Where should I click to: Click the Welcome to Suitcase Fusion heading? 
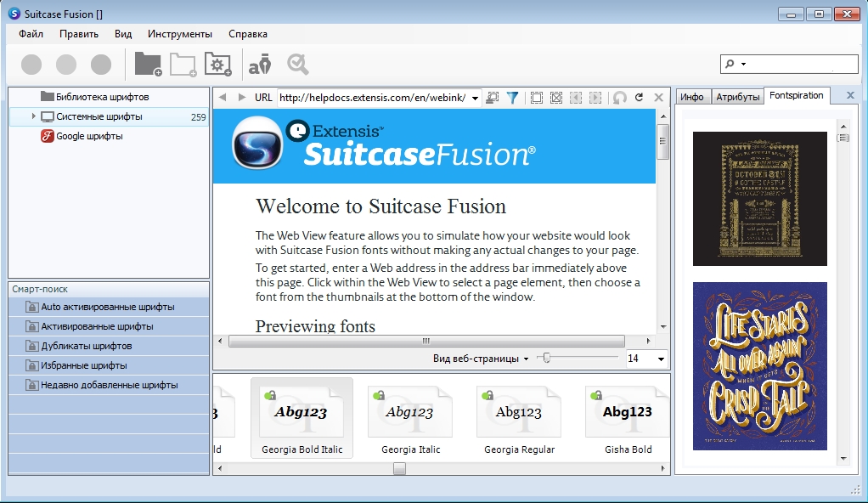[380, 206]
